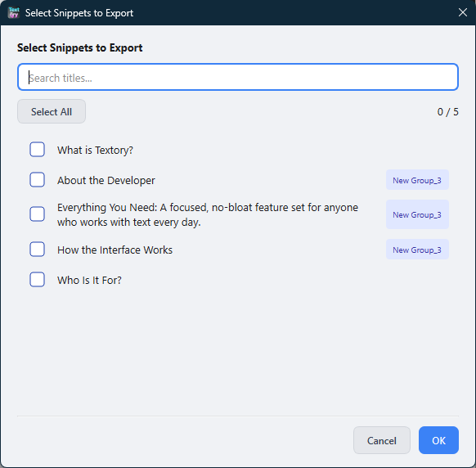
Task: Enable 'How the Interface Works' checkbox
Action: point(37,250)
